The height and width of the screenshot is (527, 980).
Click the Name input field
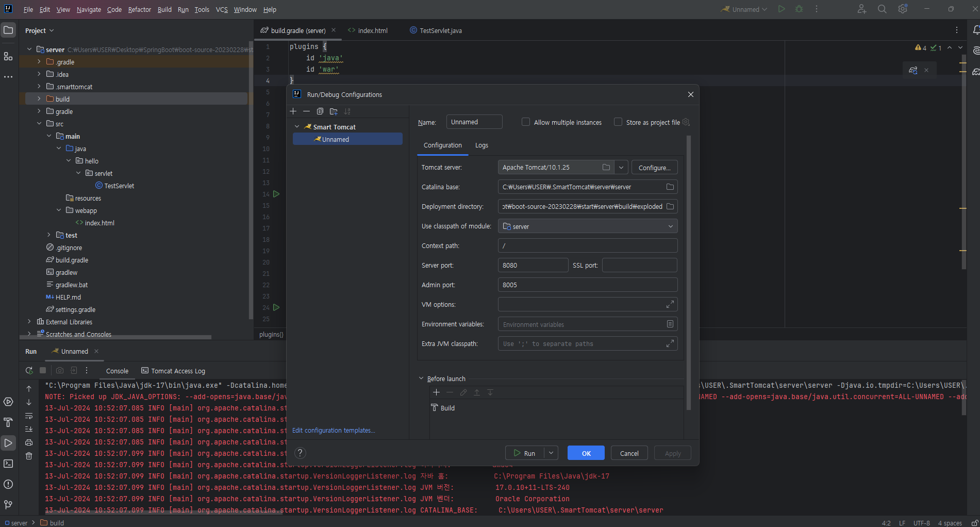[x=474, y=122]
